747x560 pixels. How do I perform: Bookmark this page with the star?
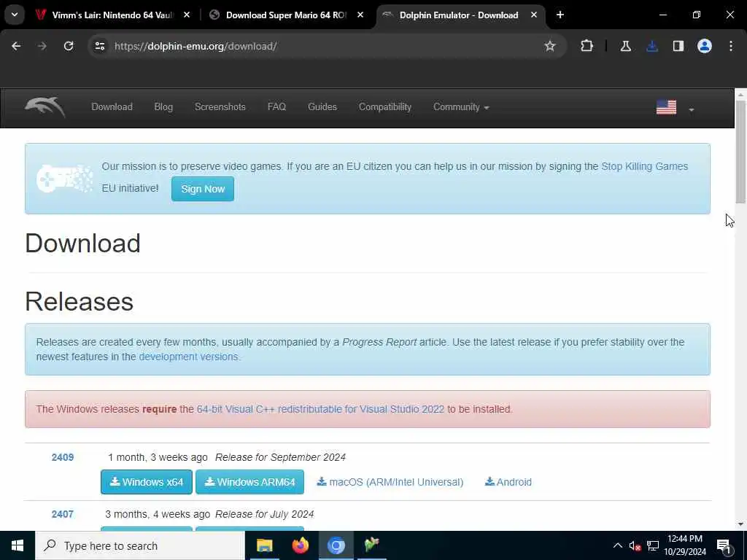pos(550,46)
